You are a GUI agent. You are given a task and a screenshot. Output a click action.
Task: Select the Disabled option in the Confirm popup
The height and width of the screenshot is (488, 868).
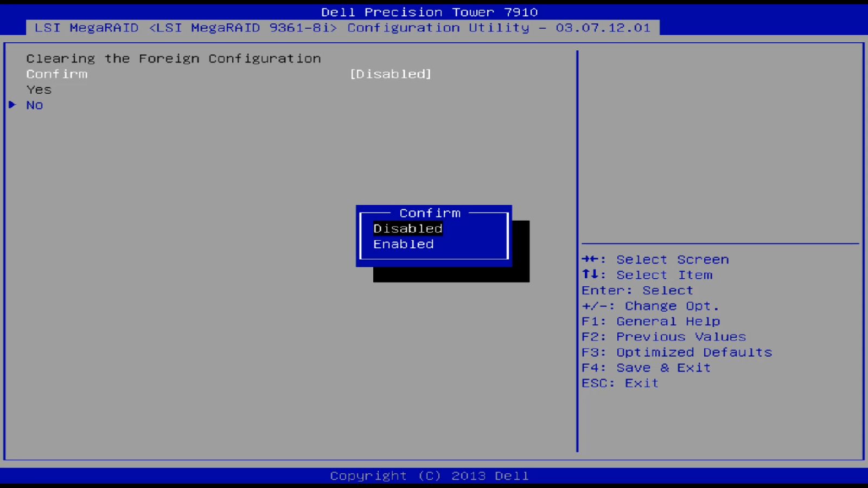point(407,228)
